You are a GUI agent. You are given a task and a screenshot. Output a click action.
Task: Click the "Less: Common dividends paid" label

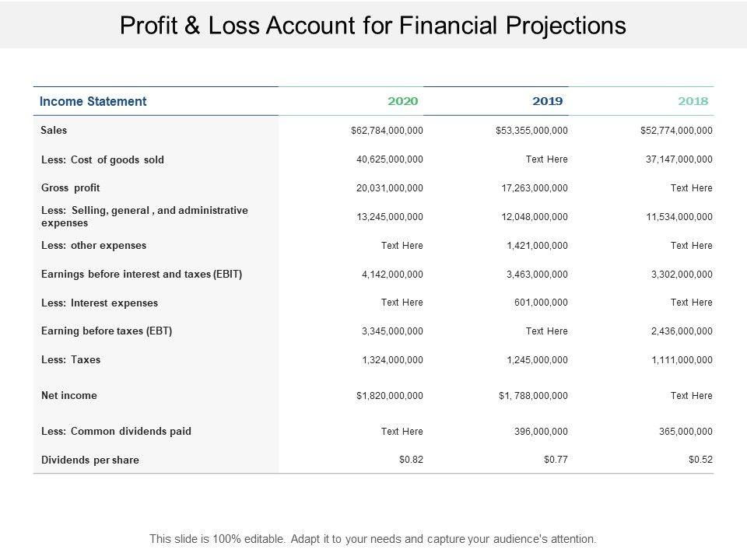coord(115,432)
